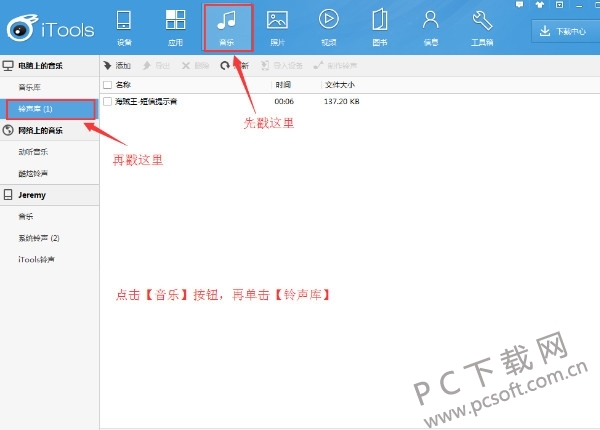Image resolution: width=600 pixels, height=430 pixels.
Task: Click the 下载中心 download center button
Action: click(x=562, y=31)
